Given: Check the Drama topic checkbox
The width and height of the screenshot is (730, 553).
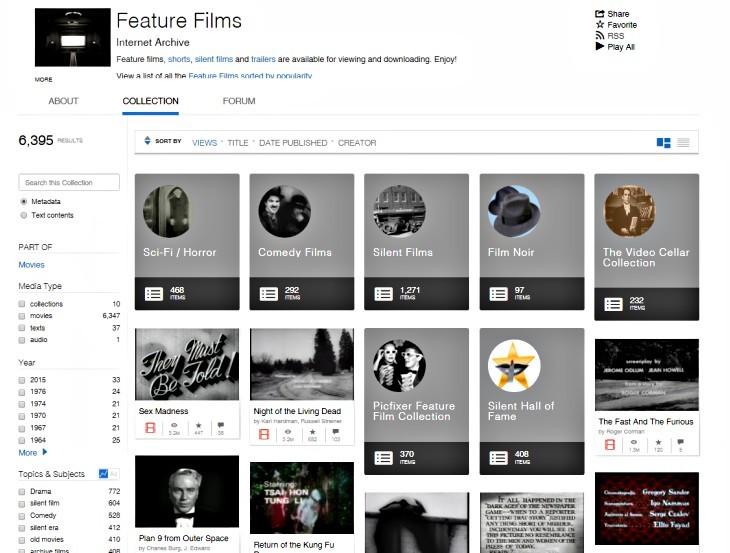Looking at the screenshot, I should [21, 492].
